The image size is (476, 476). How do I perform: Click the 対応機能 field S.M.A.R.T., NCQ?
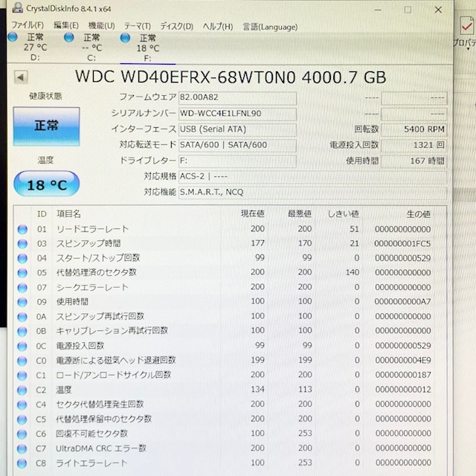312,192
